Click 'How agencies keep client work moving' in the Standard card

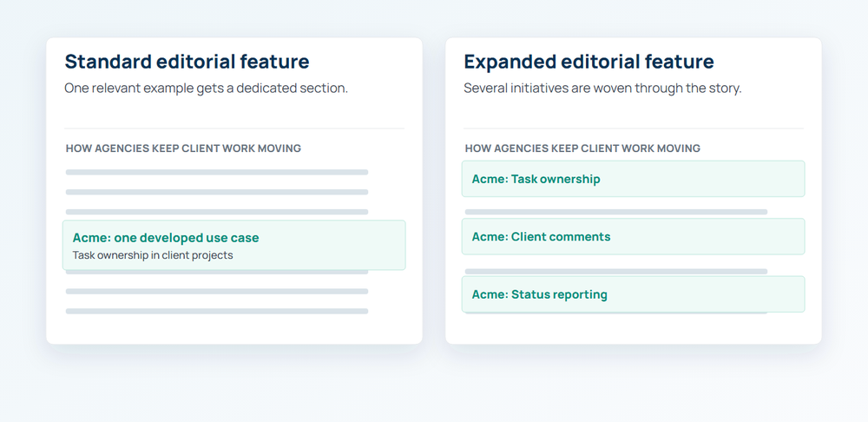(183, 148)
